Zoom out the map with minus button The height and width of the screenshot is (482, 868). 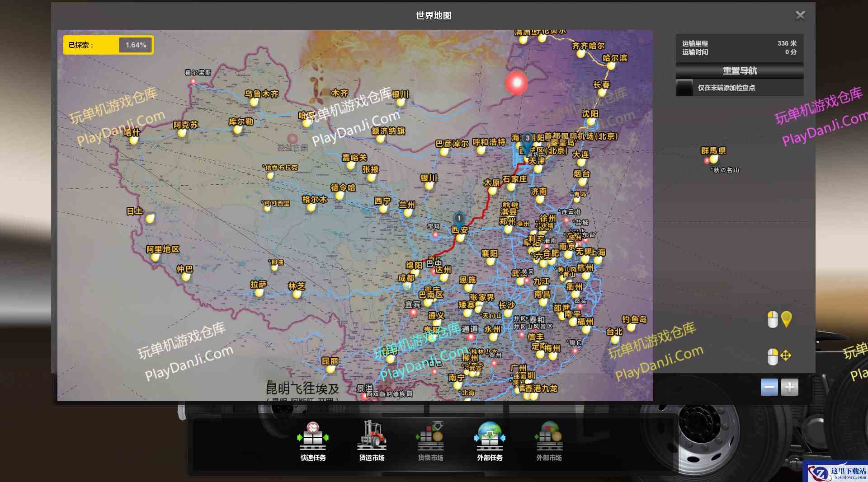[x=769, y=387]
